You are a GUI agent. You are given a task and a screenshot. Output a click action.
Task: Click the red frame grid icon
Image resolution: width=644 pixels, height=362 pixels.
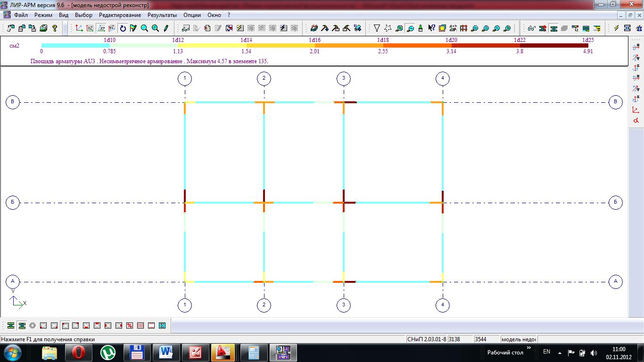tap(464, 28)
